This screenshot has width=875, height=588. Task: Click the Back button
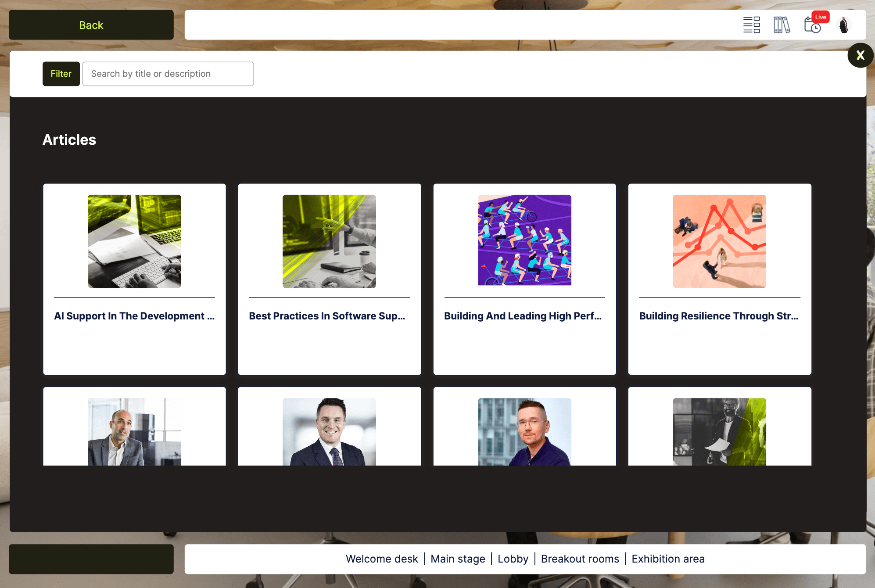click(x=91, y=25)
